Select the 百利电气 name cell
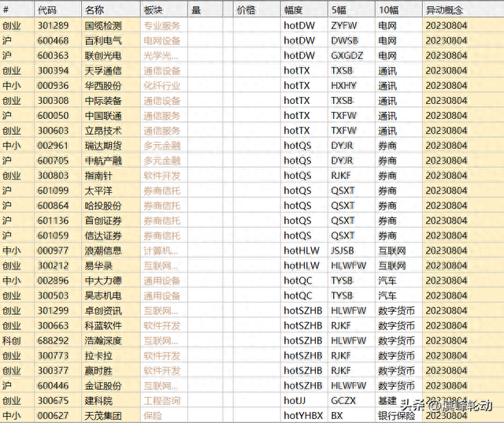Image resolution: width=504 pixels, height=423 pixels. pos(103,40)
